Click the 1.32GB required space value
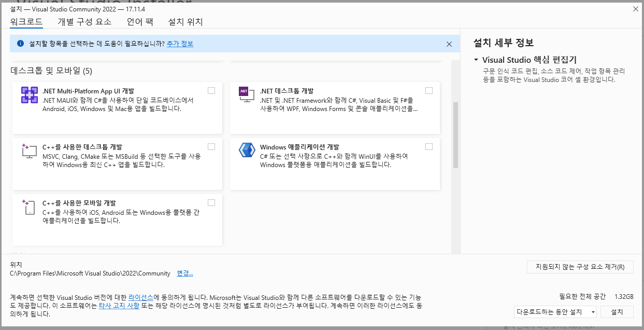This screenshot has width=644, height=330. coord(624,297)
